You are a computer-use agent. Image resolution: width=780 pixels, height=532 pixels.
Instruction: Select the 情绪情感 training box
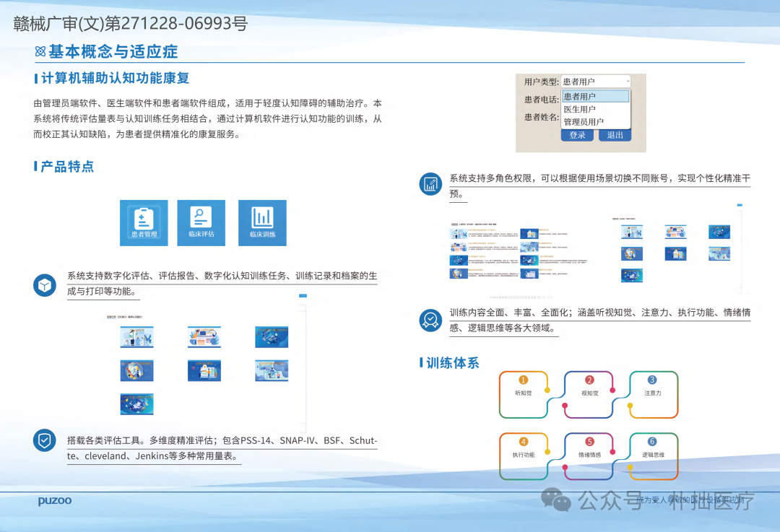tap(589, 456)
